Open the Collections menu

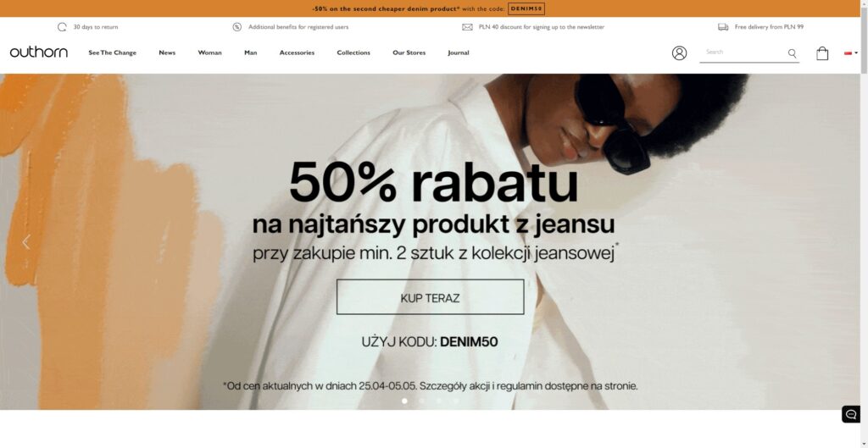click(353, 53)
